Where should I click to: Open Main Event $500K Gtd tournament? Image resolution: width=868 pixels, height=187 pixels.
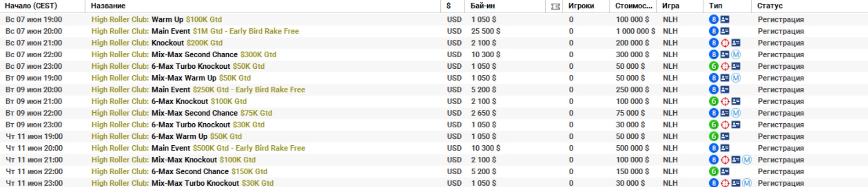point(198,148)
